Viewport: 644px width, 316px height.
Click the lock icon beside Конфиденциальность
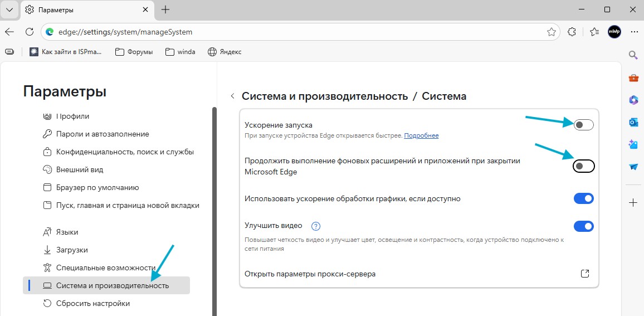click(x=47, y=152)
